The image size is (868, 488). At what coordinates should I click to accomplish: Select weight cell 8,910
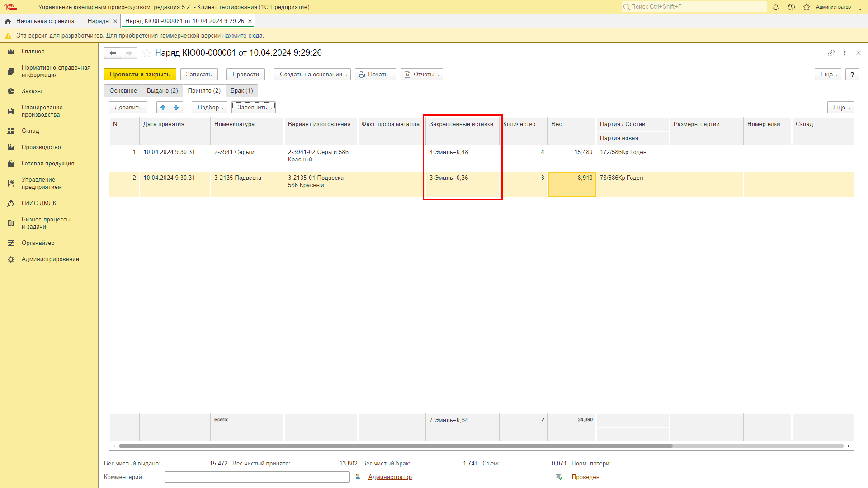[572, 184]
